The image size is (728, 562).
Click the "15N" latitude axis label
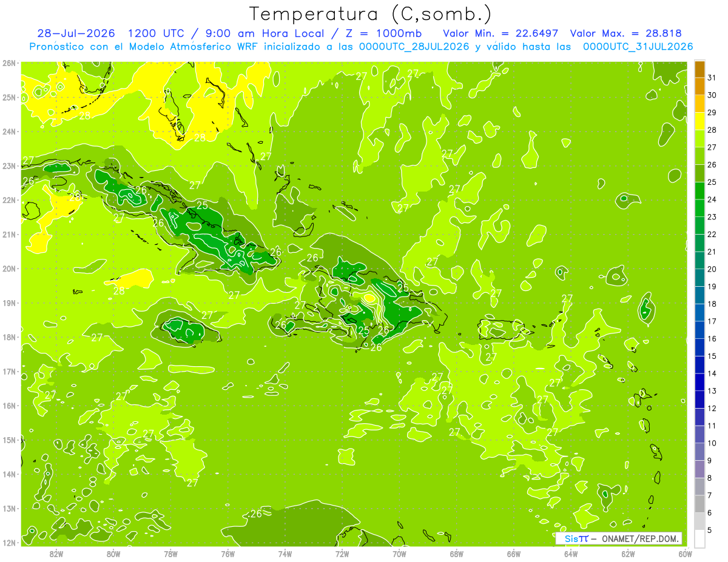tap(9, 440)
